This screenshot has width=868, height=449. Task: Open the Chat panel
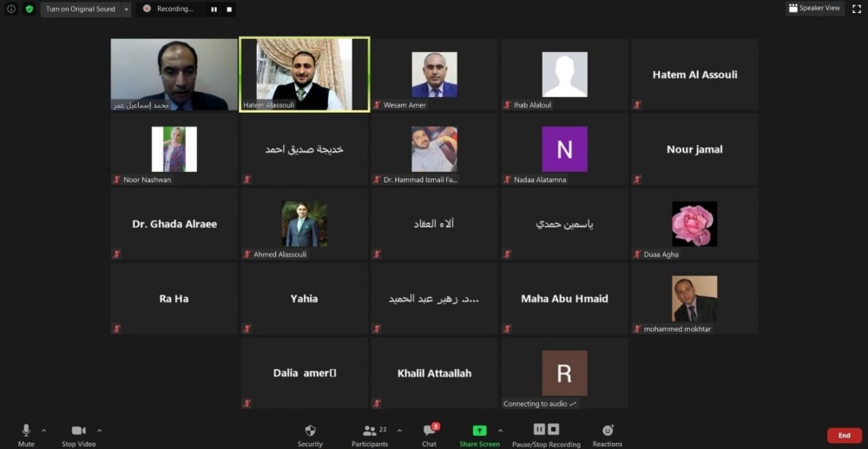pos(429,434)
